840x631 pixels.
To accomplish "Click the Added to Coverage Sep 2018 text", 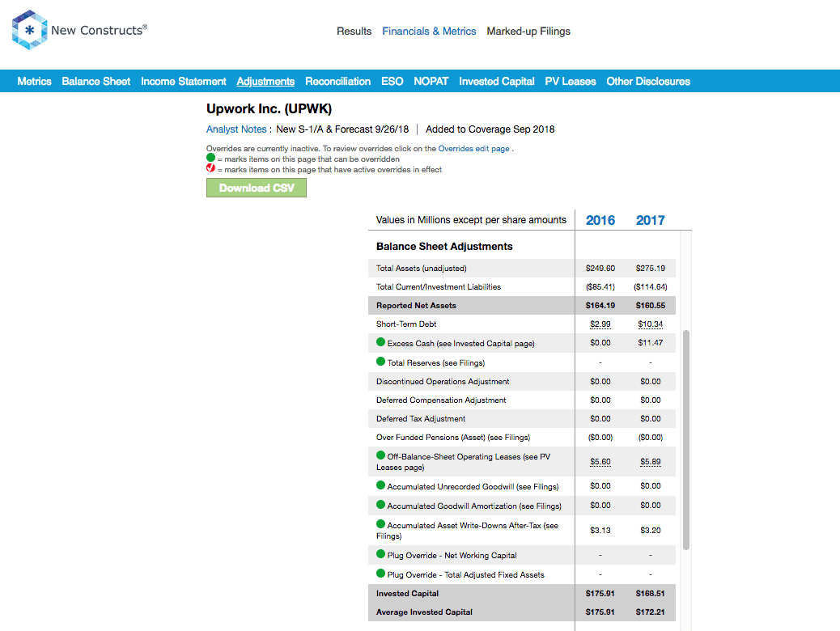I will 490,129.
